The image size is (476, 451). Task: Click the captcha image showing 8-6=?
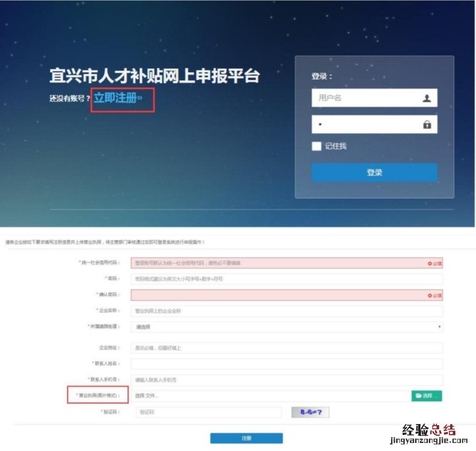click(x=310, y=412)
